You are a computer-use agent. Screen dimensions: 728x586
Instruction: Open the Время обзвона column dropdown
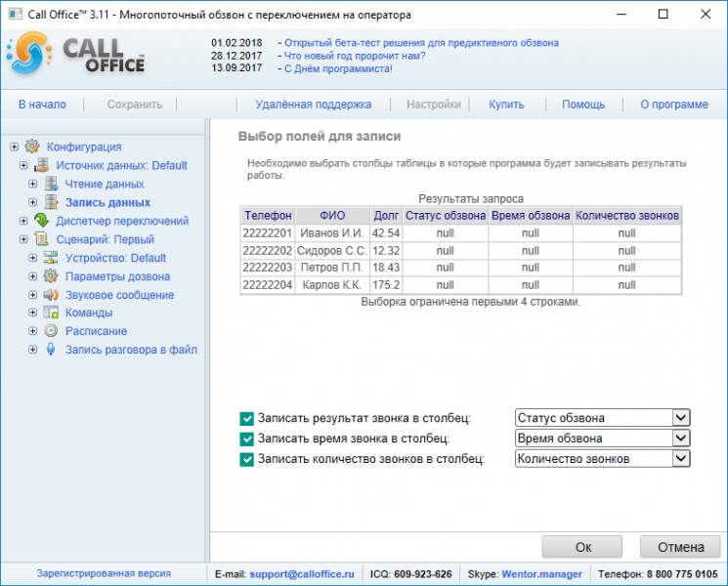tap(681, 438)
